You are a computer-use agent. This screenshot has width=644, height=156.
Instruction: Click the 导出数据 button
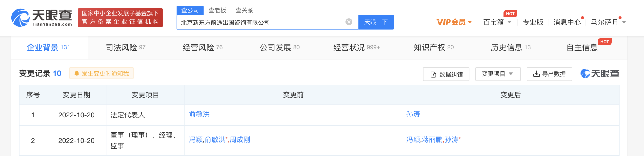(x=549, y=74)
